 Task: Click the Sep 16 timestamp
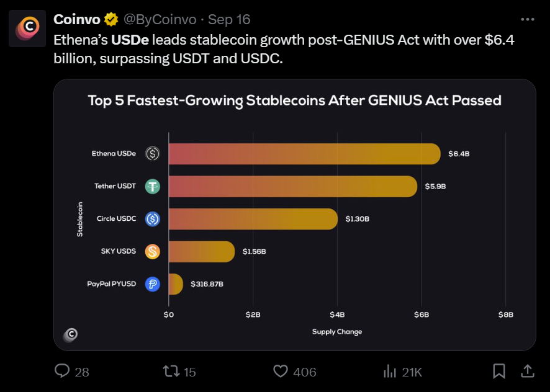pyautogui.click(x=229, y=19)
